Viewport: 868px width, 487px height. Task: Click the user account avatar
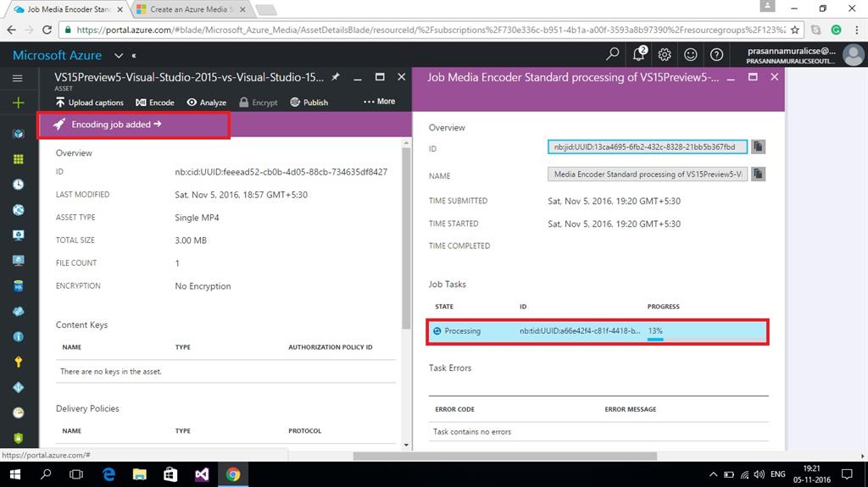pos(853,55)
